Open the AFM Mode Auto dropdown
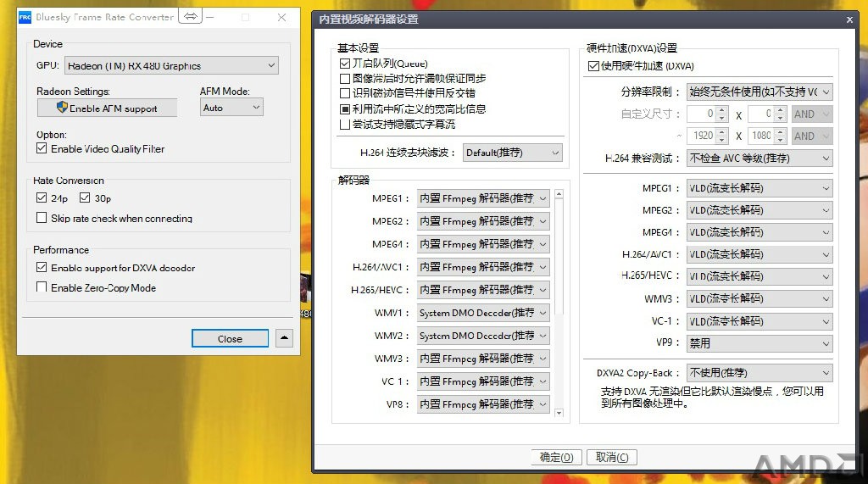The height and width of the screenshot is (484, 868). point(231,108)
